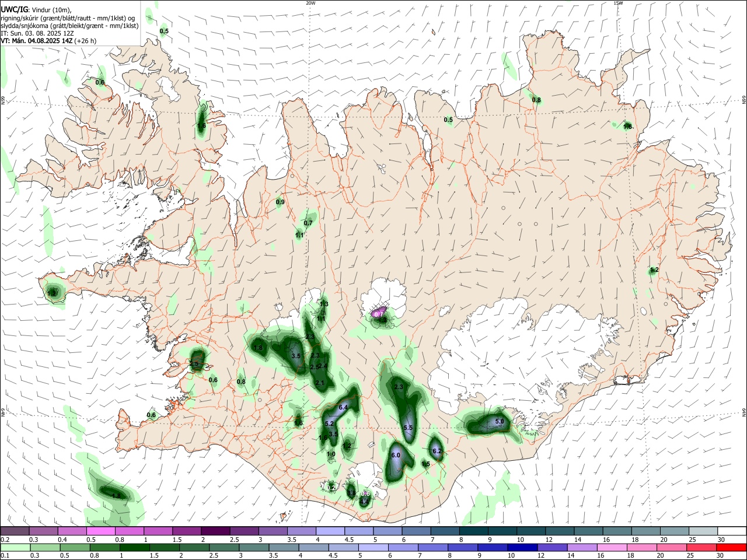Click the 5.0 precipitation value on the map
This screenshot has width=747, height=560.
500,421
